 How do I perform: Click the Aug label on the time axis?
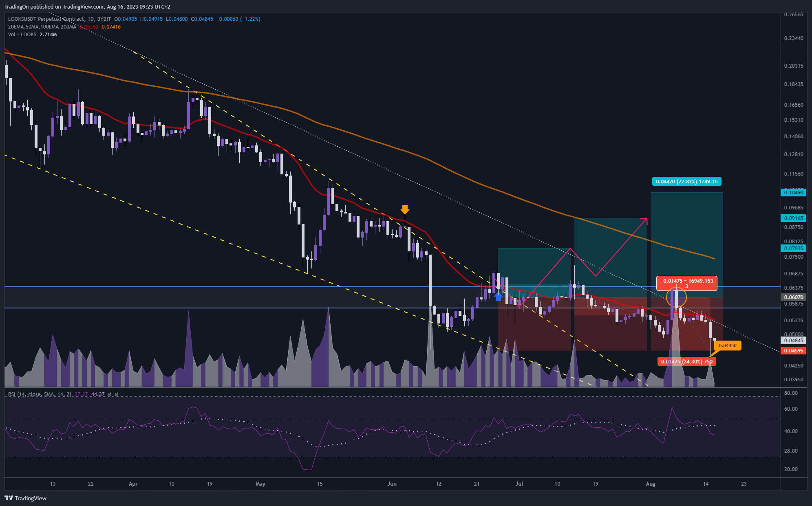[x=651, y=484]
